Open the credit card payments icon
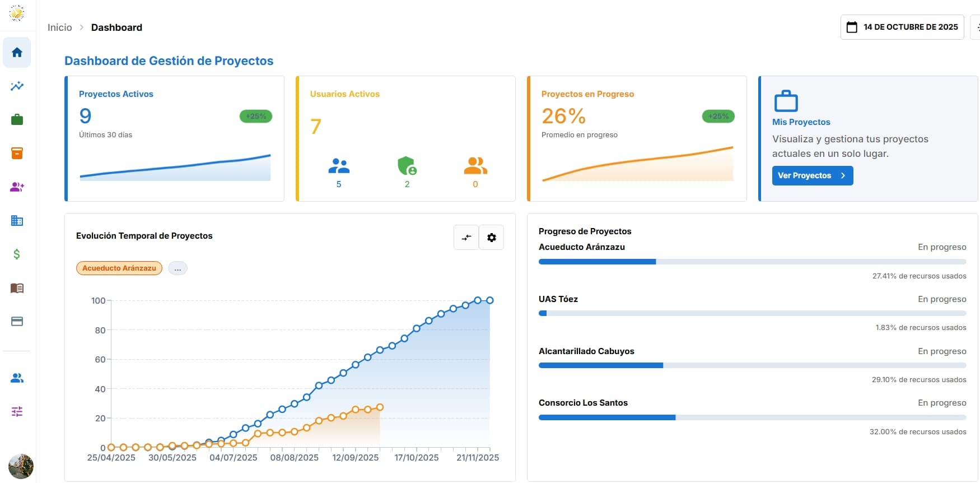Viewport: 980px width, 483px height. (x=17, y=321)
